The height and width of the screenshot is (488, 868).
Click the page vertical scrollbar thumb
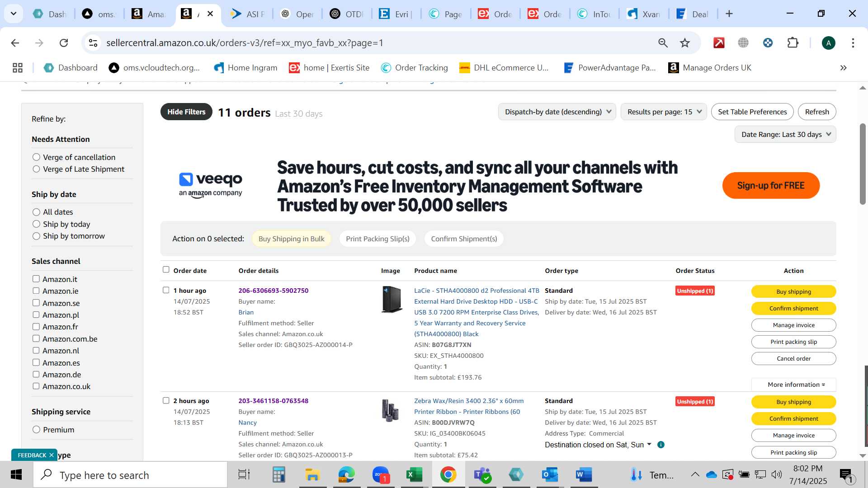863,164
